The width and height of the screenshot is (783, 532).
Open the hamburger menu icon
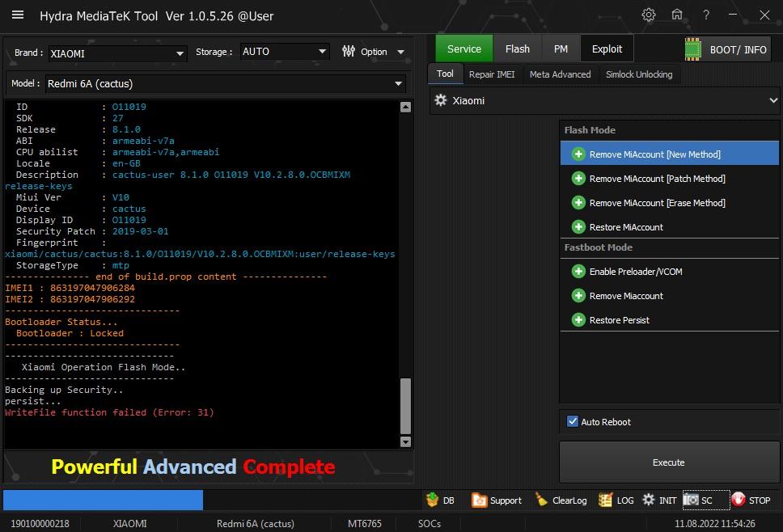[x=18, y=15]
